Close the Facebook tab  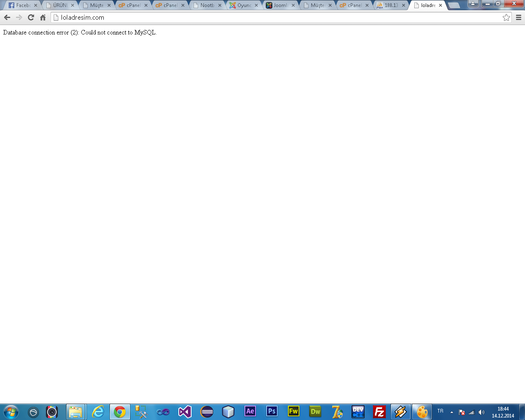tap(35, 5)
